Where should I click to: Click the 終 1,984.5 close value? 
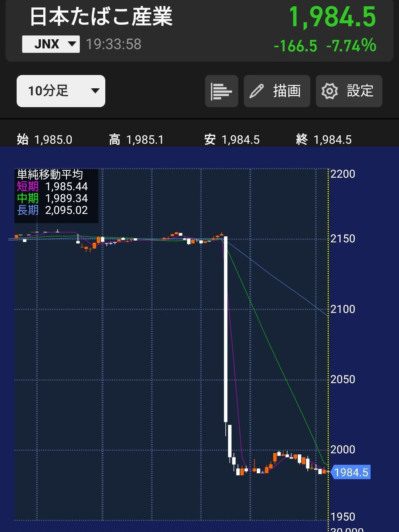[x=324, y=140]
